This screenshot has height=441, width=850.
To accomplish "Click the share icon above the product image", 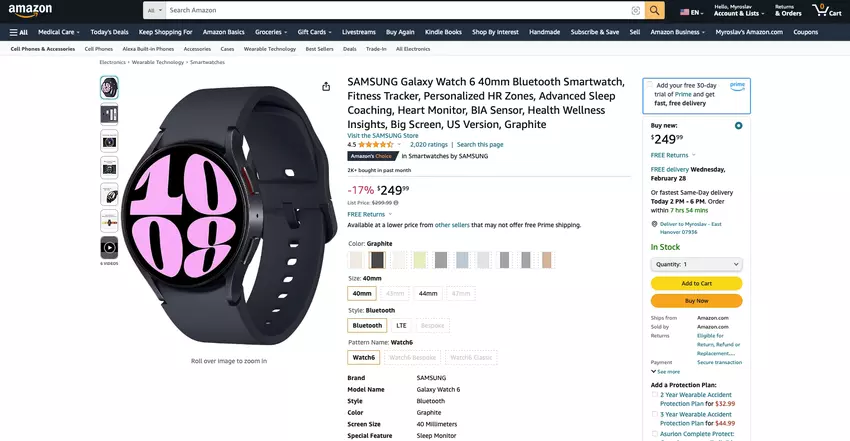I will tap(326, 87).
